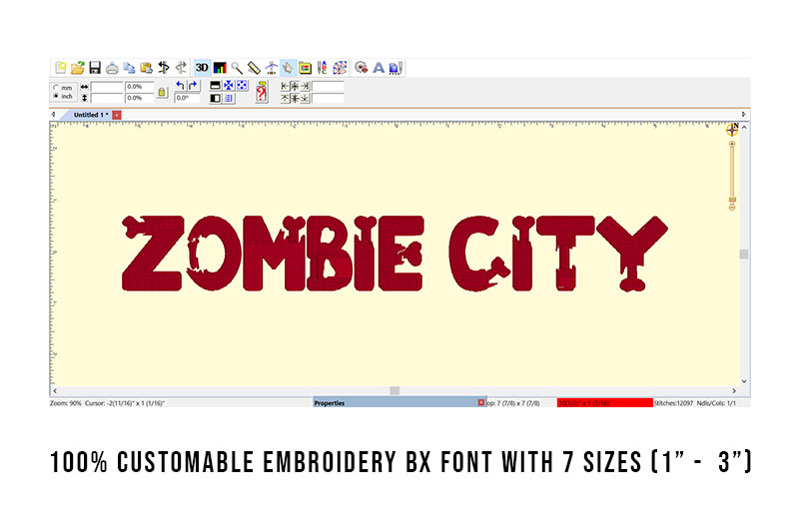Open the thread color bars icon
The height and width of the screenshot is (532, 799).
click(220, 68)
